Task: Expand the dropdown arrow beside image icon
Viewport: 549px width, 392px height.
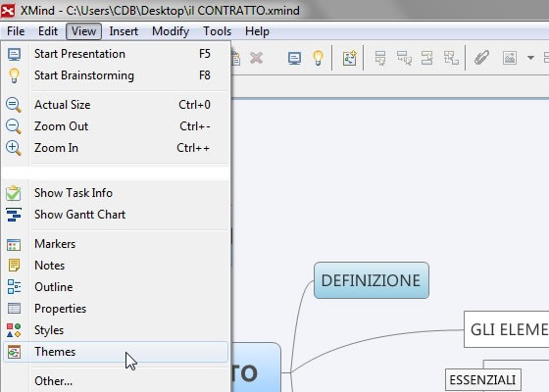Action: click(x=530, y=58)
